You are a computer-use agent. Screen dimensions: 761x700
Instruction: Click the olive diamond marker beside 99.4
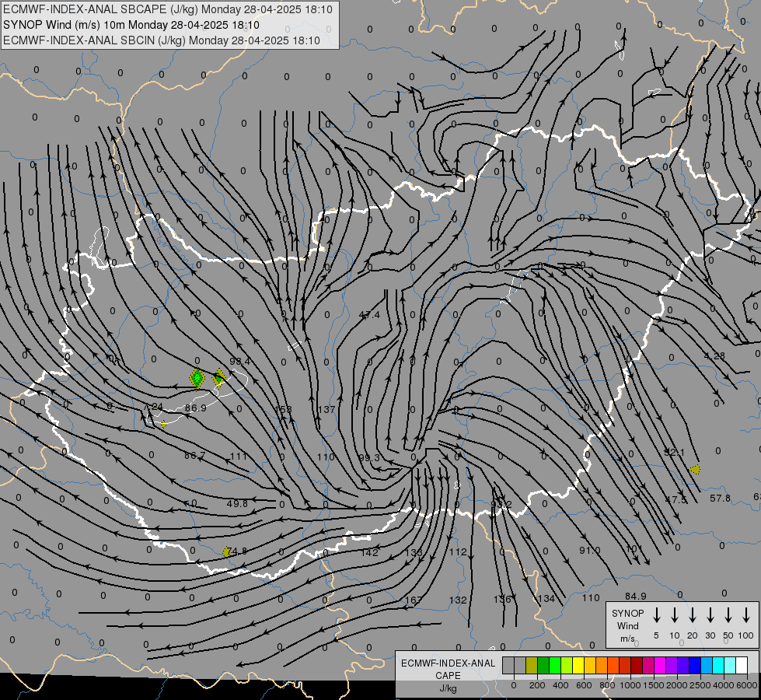click(x=219, y=377)
